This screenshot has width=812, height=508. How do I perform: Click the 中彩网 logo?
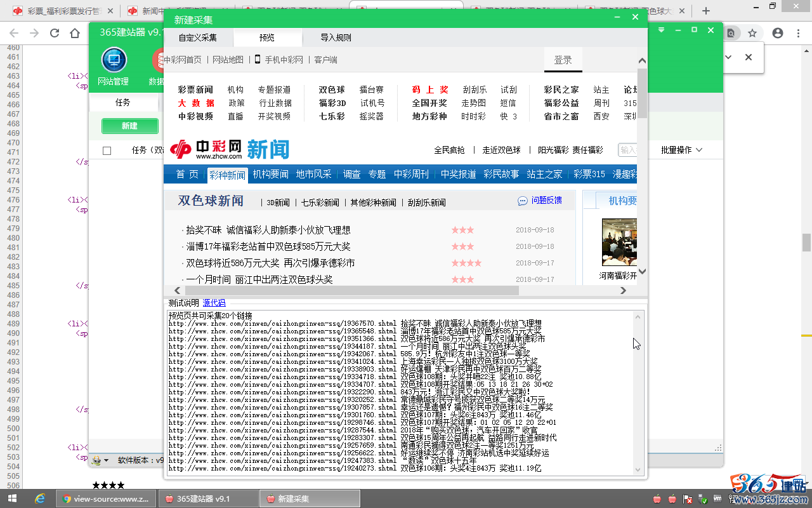206,149
